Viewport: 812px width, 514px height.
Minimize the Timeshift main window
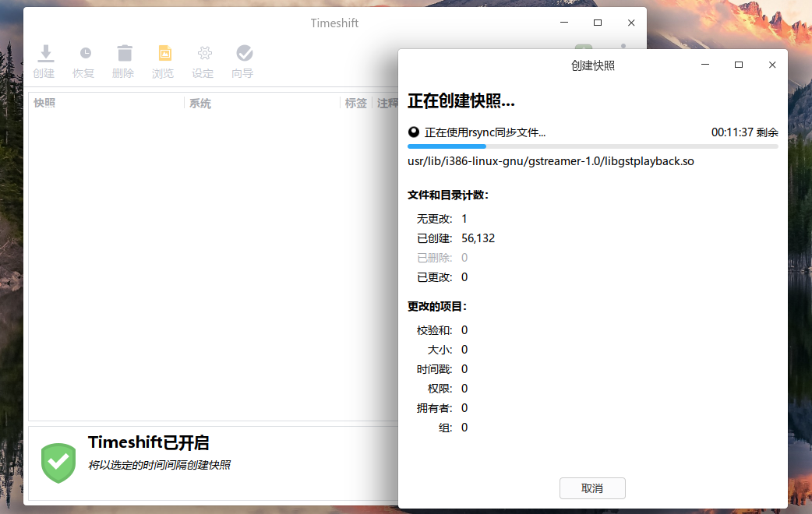pyautogui.click(x=564, y=23)
